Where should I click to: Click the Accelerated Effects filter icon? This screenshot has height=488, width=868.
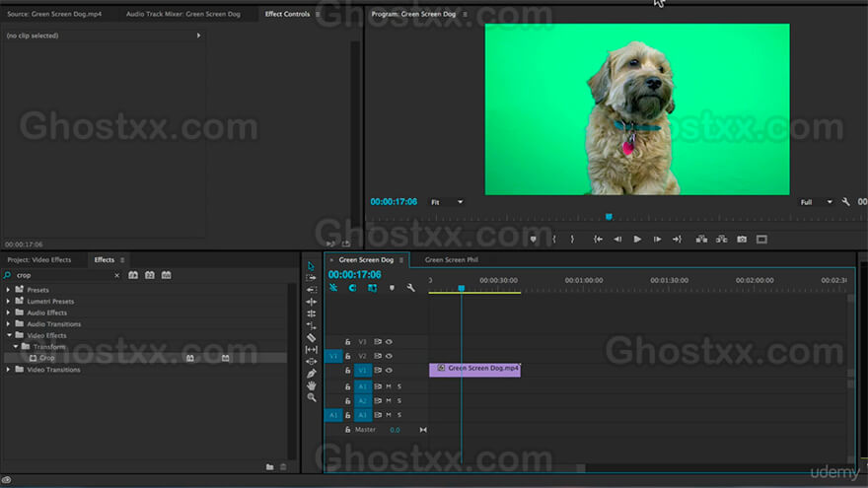[133, 275]
